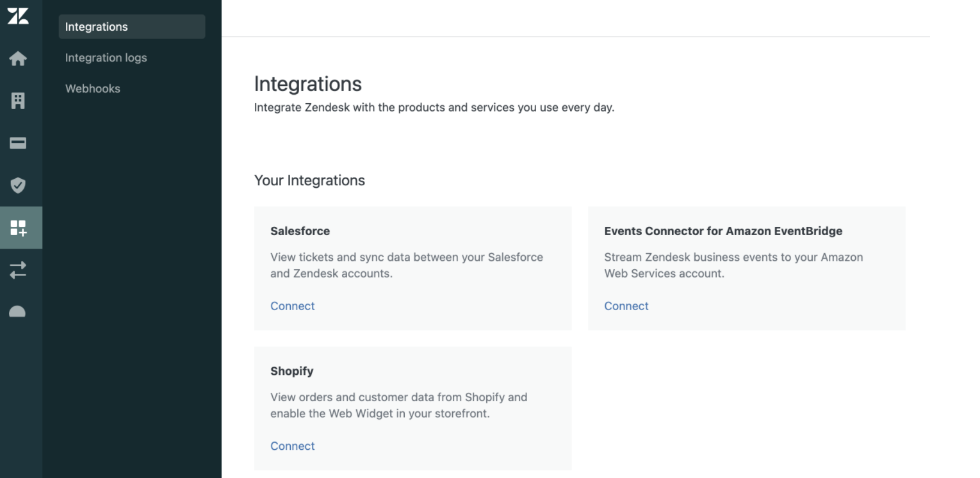This screenshot has height=478, width=980.
Task: Connect Events Connector for Amazon EventBridge
Action: [x=626, y=306]
